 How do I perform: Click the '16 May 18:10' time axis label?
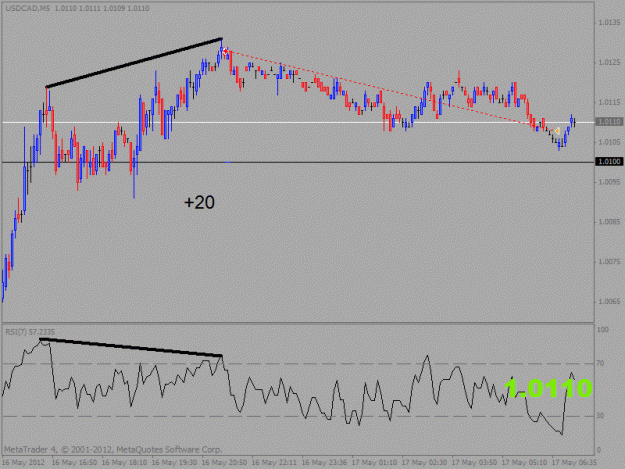coord(124,463)
